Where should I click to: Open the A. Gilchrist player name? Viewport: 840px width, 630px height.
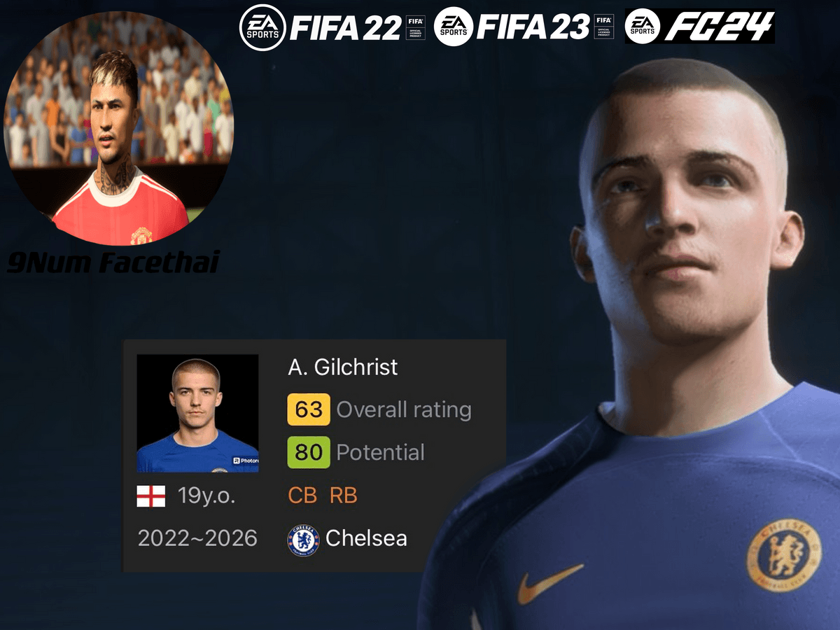point(342,367)
